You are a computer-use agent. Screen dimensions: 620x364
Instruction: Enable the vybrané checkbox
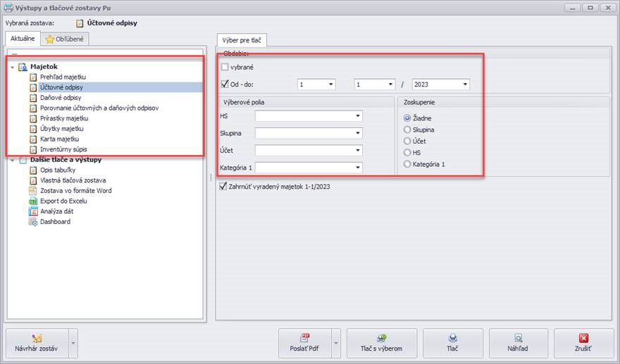(225, 67)
